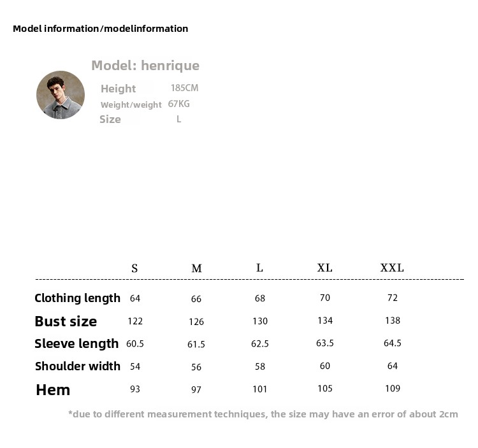This screenshot has height=448, width=478.
Task: Click the model height value 185CM
Action: click(x=184, y=88)
